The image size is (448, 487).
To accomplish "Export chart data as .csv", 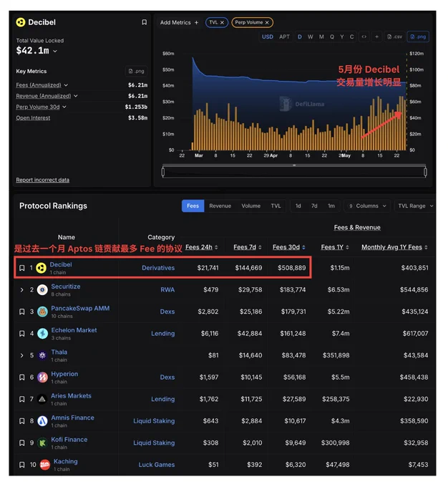I will (394, 37).
